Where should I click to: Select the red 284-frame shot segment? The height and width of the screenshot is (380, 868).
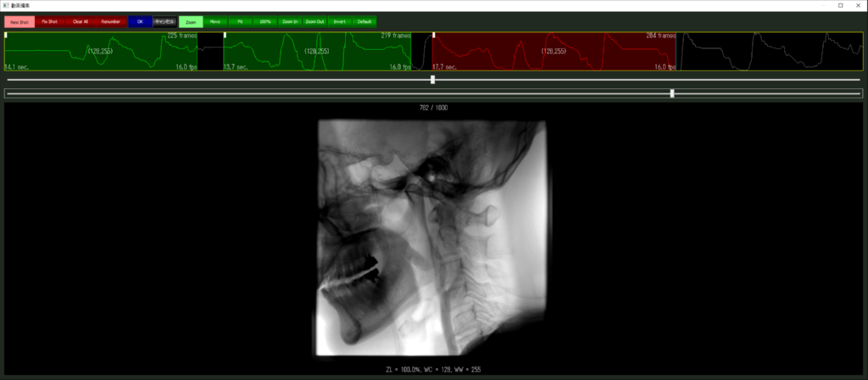point(554,52)
